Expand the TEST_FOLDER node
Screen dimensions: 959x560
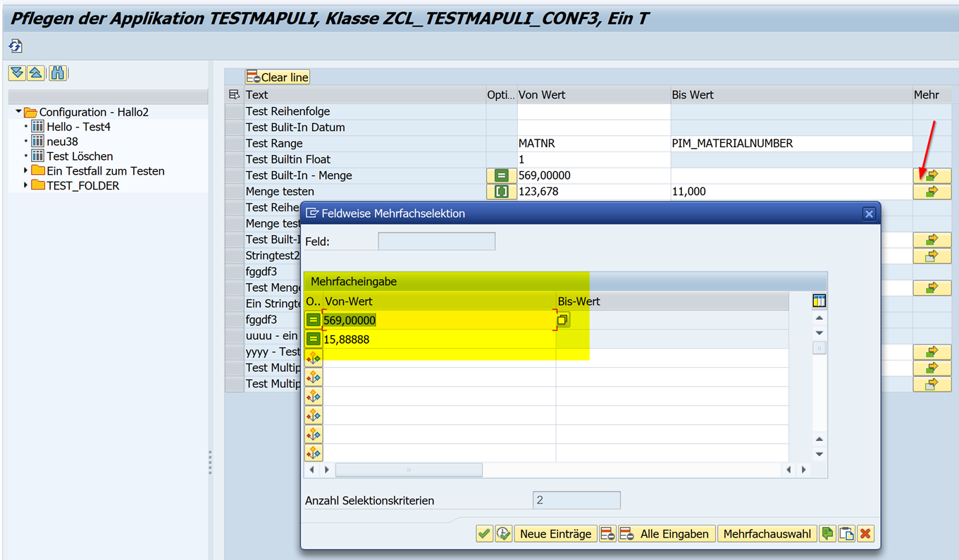(26, 185)
